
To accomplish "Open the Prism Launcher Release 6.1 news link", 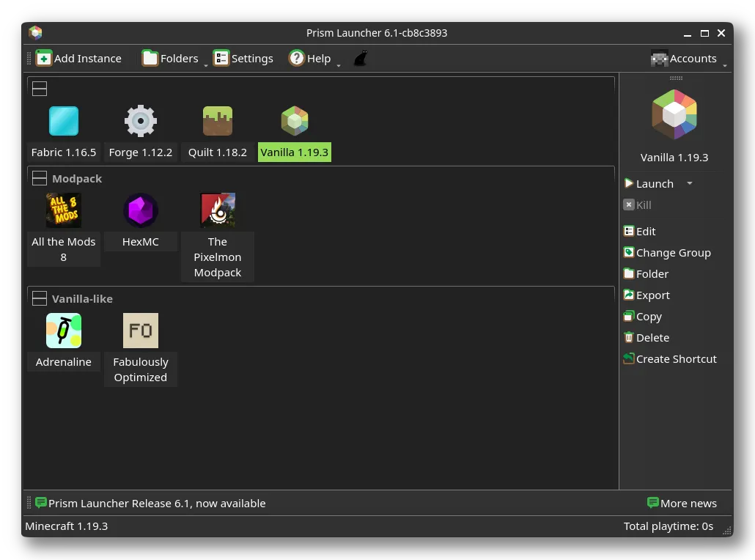I will (x=156, y=504).
